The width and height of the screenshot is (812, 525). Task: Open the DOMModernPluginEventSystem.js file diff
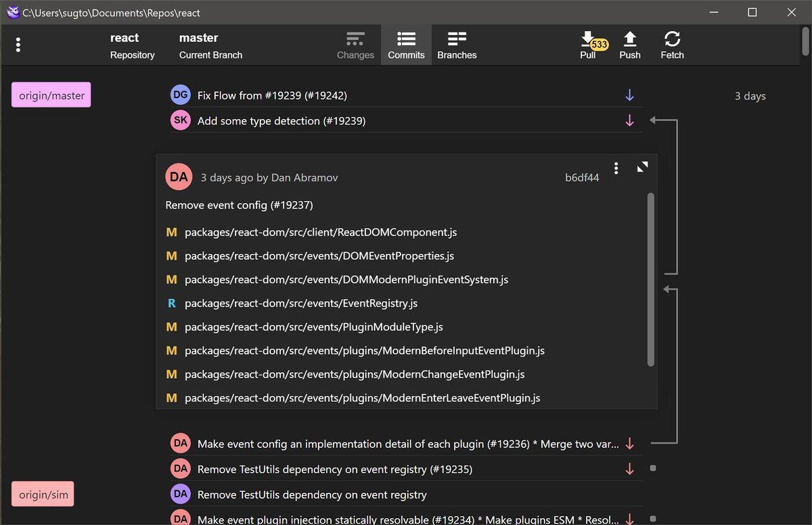tap(346, 279)
